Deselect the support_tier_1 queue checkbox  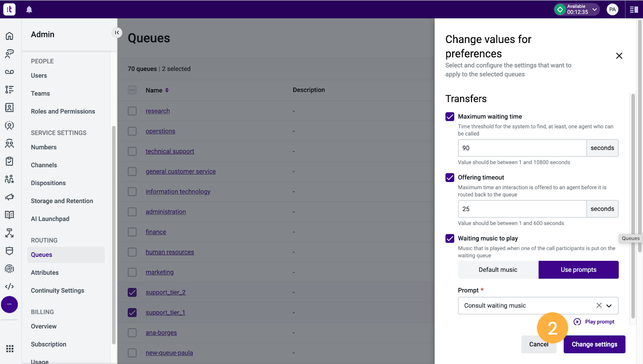[132, 312]
